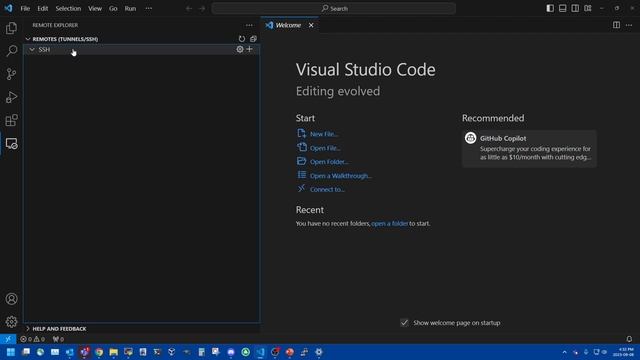
Task: Click the VS Code icon in taskbar
Action: click(x=260, y=352)
